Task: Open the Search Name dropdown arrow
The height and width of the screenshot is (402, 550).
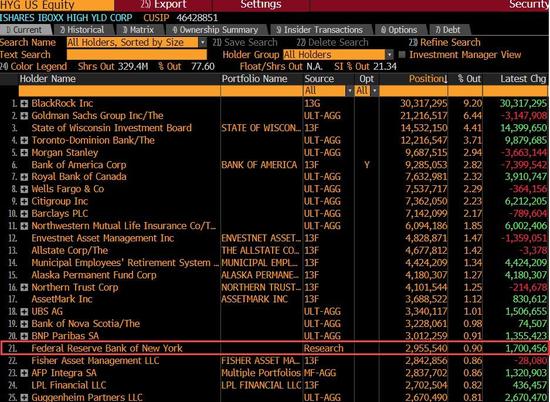Action: [203, 42]
